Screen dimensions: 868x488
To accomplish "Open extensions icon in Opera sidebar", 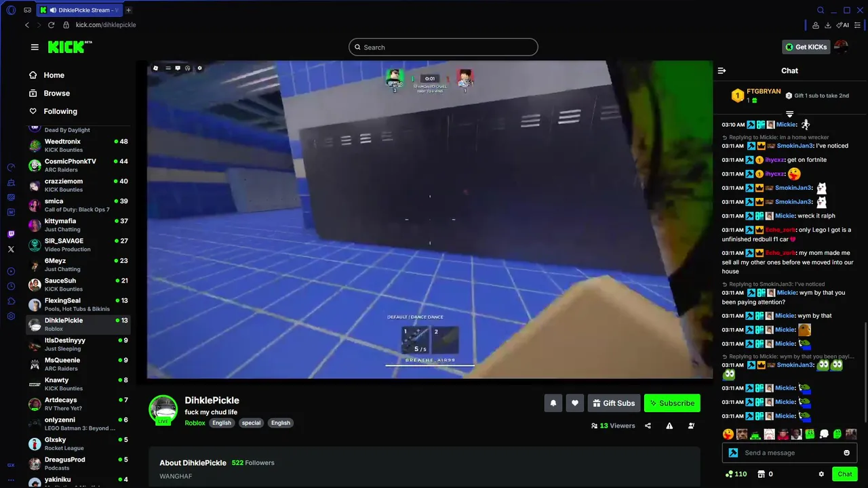I will tap(11, 301).
